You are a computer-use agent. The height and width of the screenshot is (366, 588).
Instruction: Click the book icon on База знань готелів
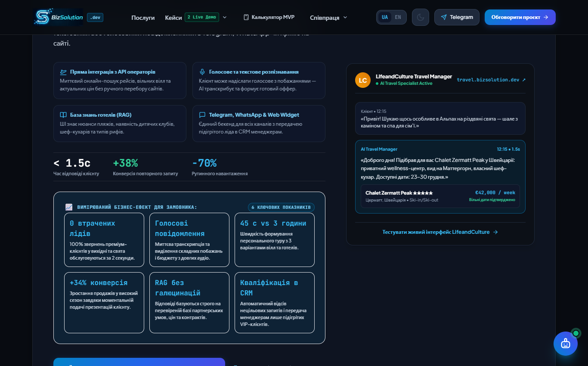63,115
